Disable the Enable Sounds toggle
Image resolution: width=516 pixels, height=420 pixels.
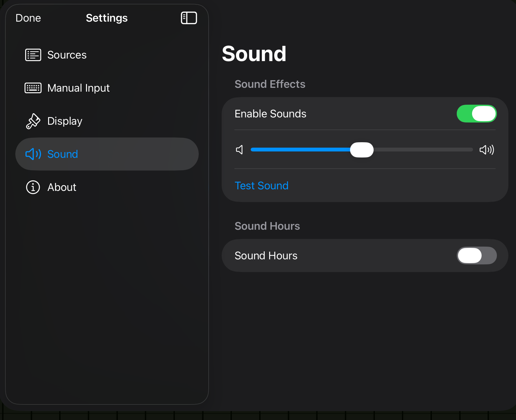point(477,114)
